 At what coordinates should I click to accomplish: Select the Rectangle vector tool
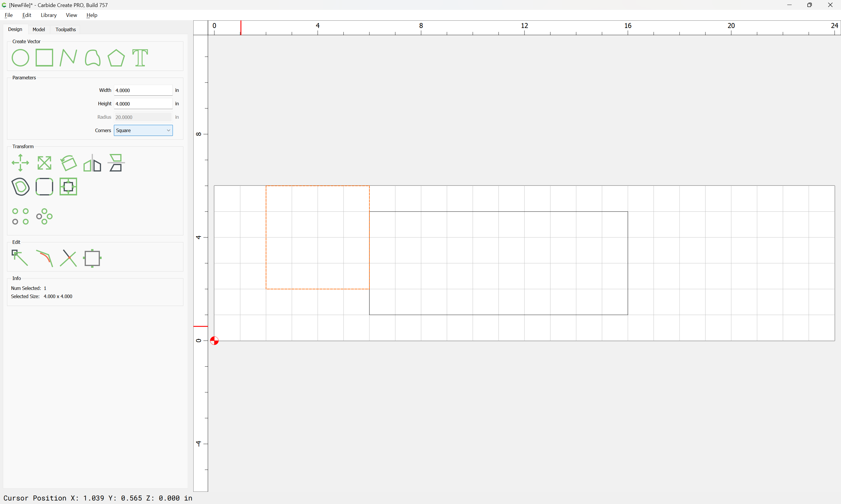[x=44, y=58]
